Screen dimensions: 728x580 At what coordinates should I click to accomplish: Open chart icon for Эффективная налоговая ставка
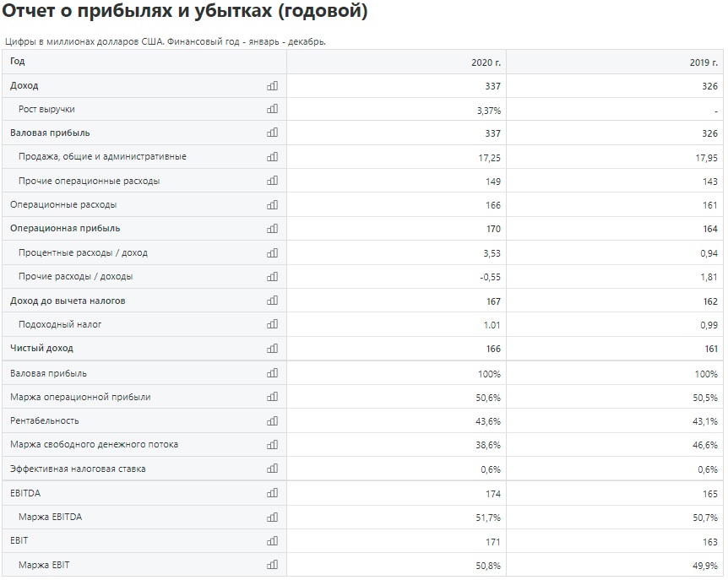coord(273,469)
